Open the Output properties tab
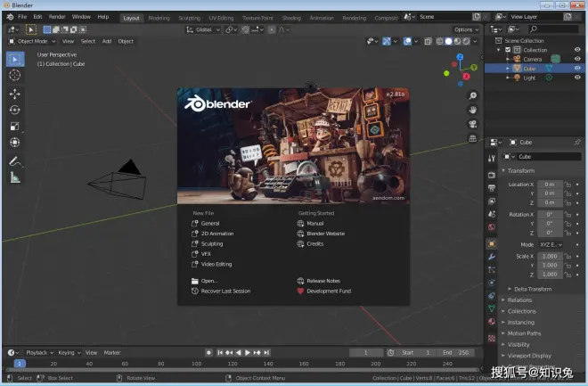Screen dimensions: 588x386 [492, 187]
